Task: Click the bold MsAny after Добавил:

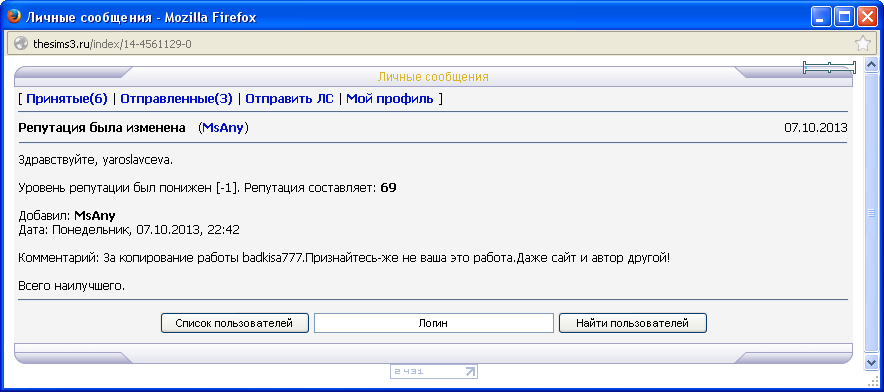Action: point(95,215)
